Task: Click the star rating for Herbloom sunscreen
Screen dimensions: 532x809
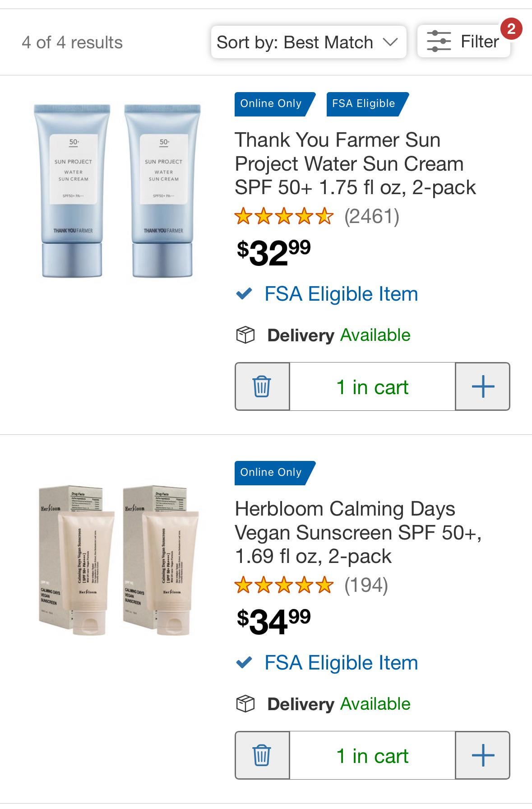Action: [x=284, y=585]
